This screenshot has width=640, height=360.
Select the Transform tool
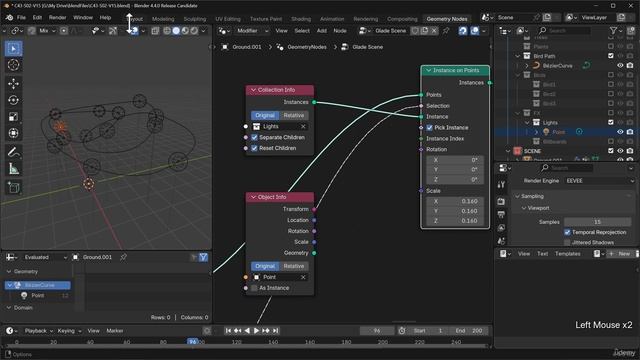(13, 133)
